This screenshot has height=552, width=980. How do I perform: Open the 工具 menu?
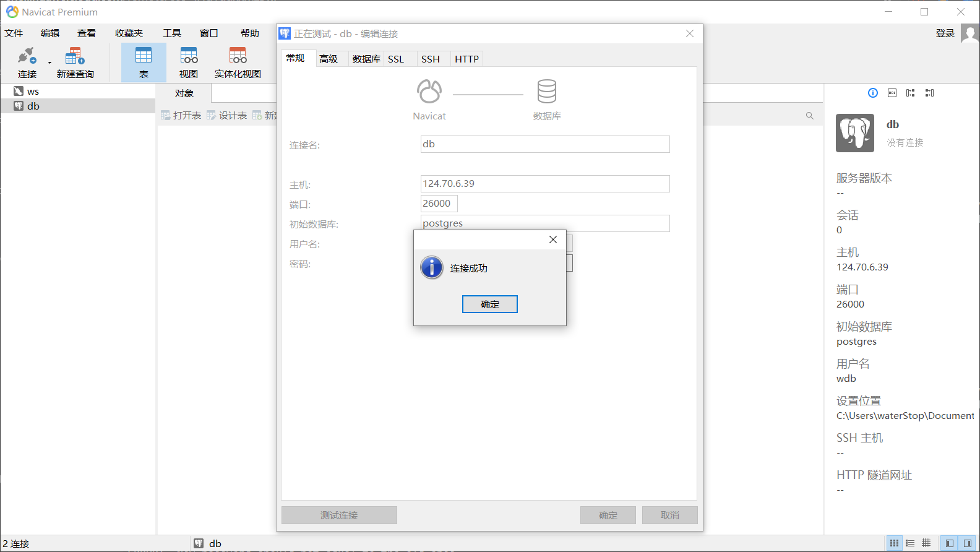point(172,33)
